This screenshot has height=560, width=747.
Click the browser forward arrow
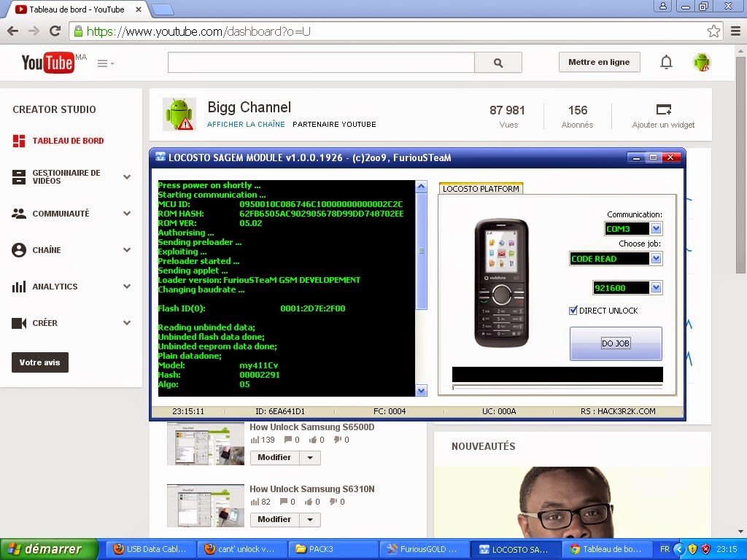pyautogui.click(x=34, y=31)
